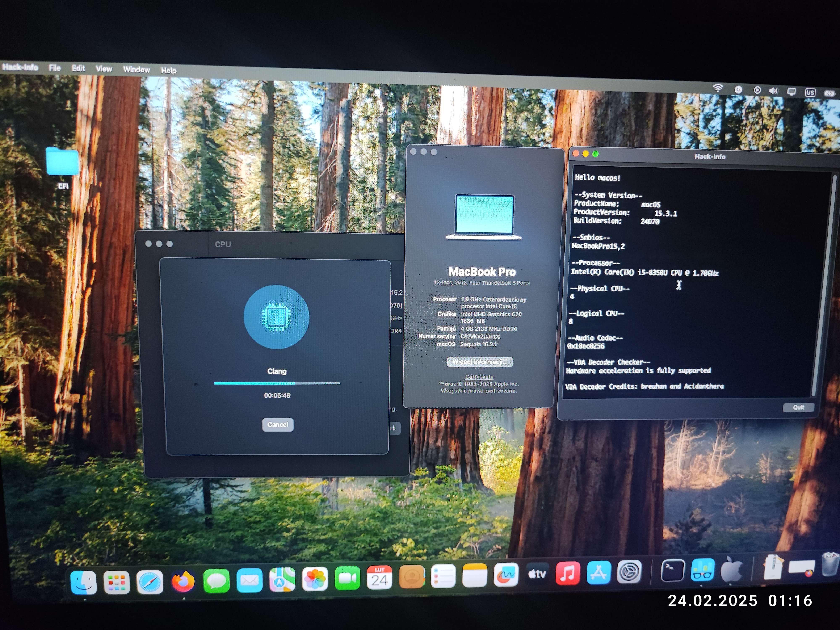This screenshot has width=840, height=630.
Task: Open Messages from the Dock
Action: tap(216, 581)
